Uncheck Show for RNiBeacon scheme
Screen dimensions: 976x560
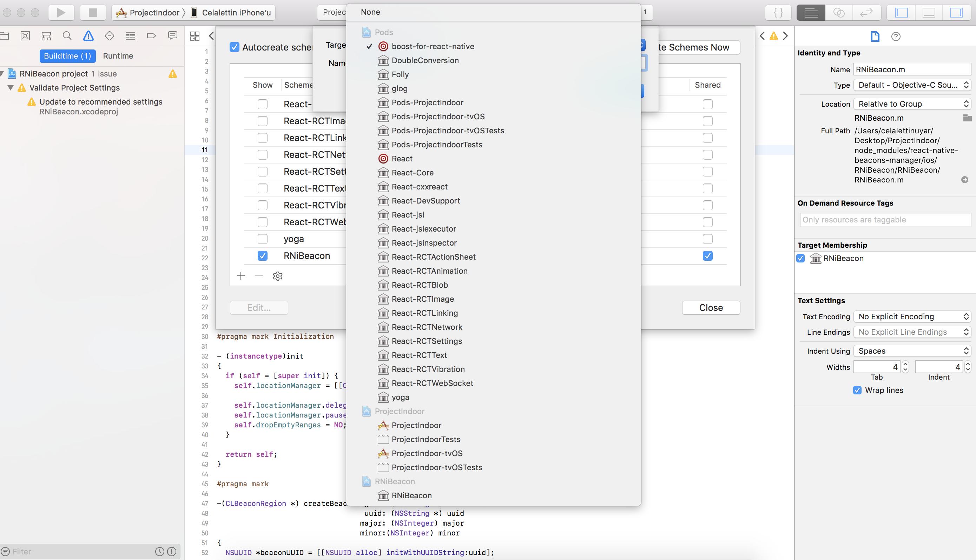point(262,256)
